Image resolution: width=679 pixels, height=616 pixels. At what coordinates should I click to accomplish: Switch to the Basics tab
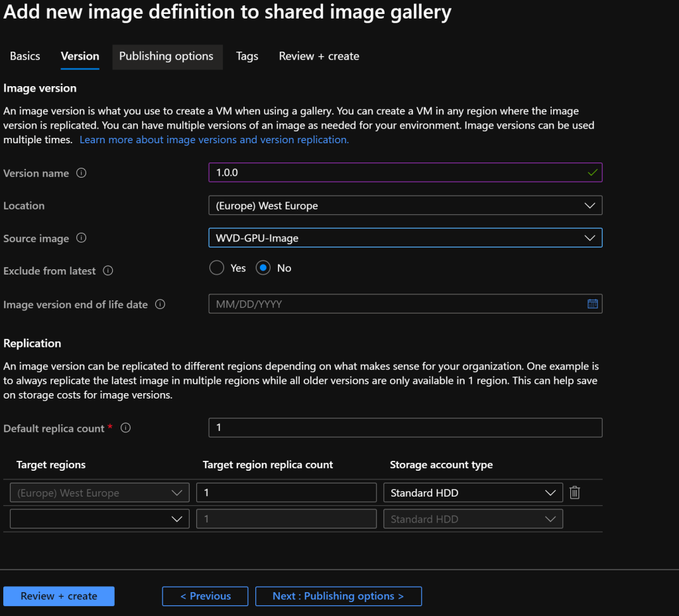click(x=25, y=56)
